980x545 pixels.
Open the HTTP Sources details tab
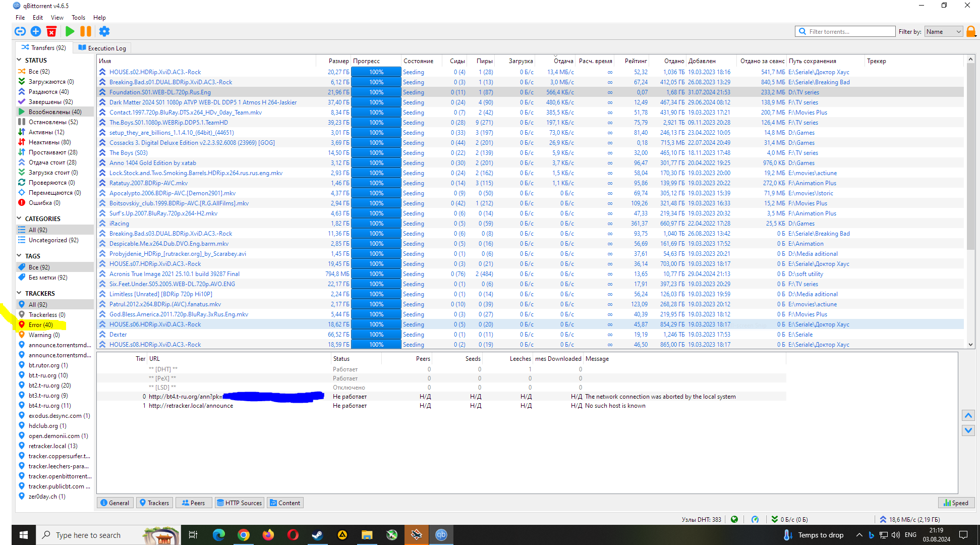click(239, 503)
